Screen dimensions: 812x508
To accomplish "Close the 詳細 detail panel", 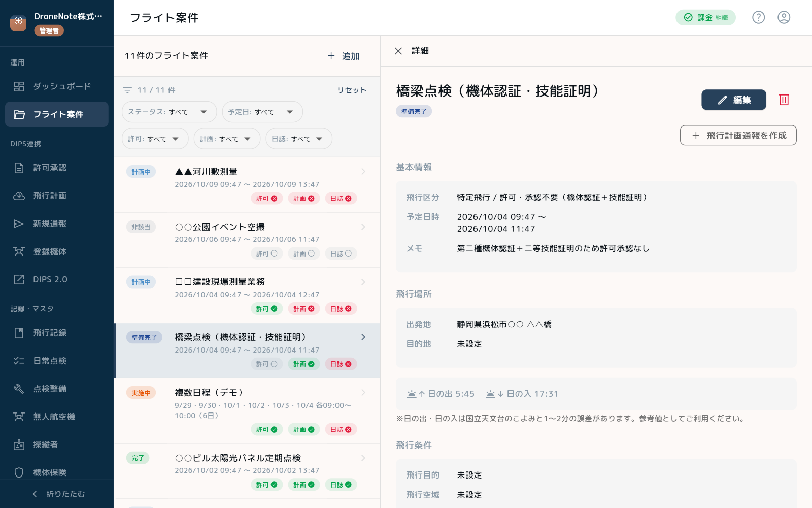I will (x=398, y=51).
